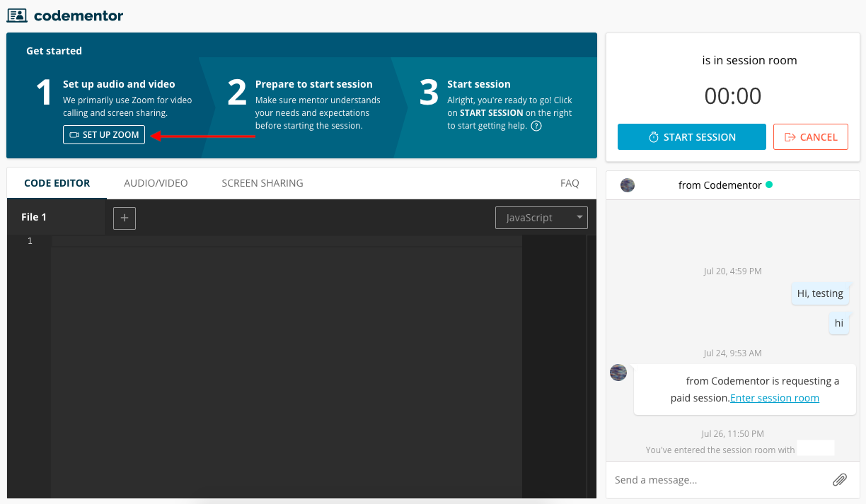Image resolution: width=866 pixels, height=504 pixels.
Task: Click the "hi" chat message bubble
Action: [839, 323]
